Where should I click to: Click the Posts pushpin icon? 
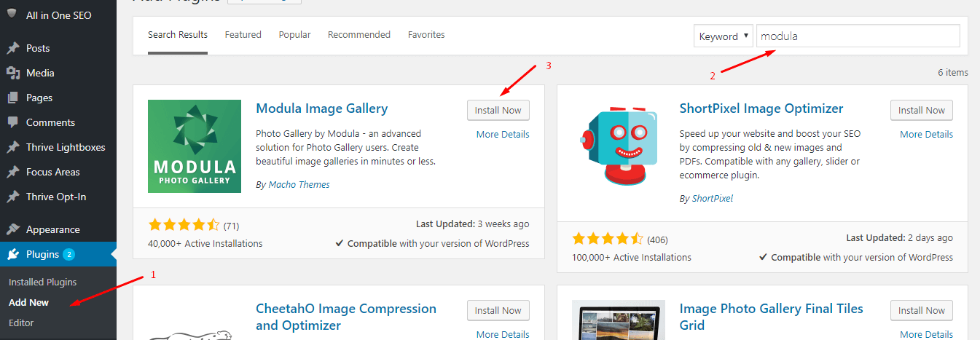[x=12, y=48]
